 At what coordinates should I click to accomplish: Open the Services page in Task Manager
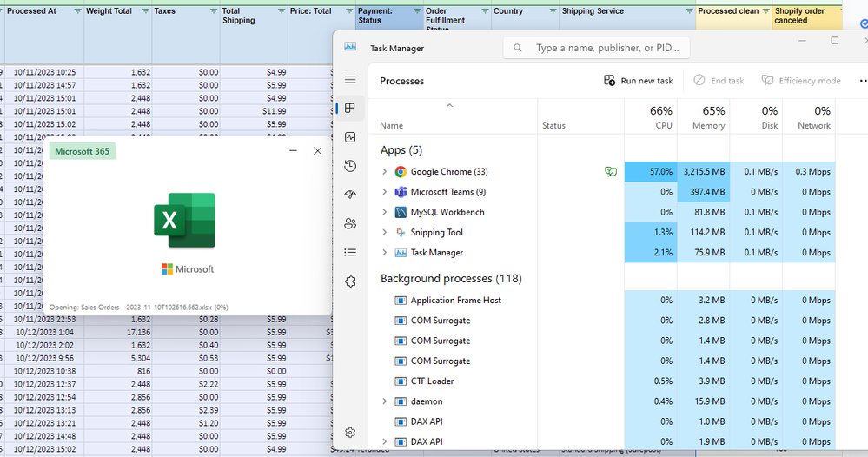(350, 281)
